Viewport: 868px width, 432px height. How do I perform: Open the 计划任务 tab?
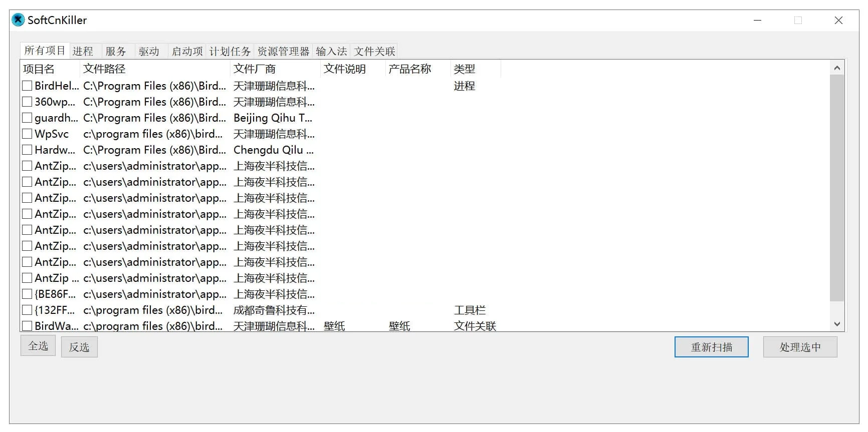pos(230,51)
